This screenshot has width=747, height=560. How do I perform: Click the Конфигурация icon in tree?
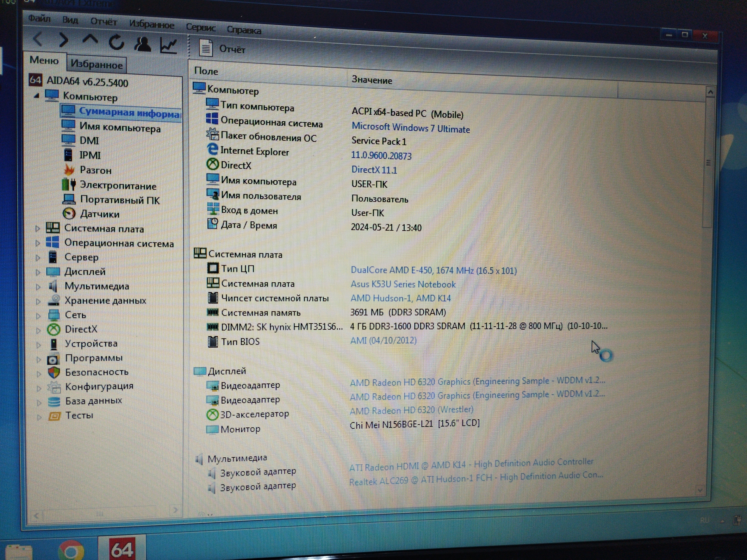point(54,387)
